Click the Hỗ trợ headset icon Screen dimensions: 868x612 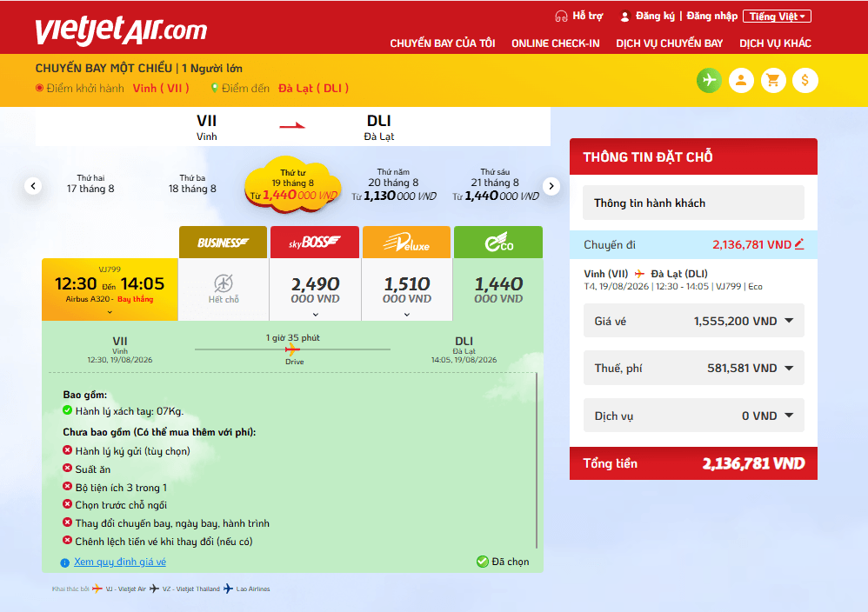[x=561, y=17]
